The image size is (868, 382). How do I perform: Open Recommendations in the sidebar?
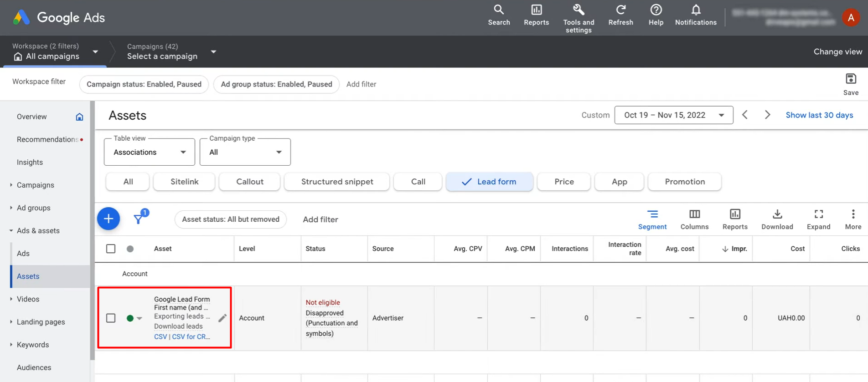click(47, 139)
